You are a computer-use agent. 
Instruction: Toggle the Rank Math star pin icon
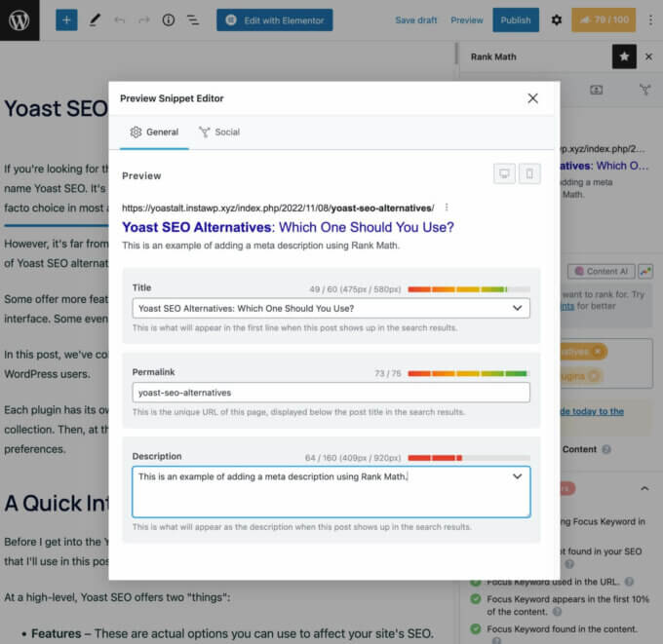click(x=624, y=57)
